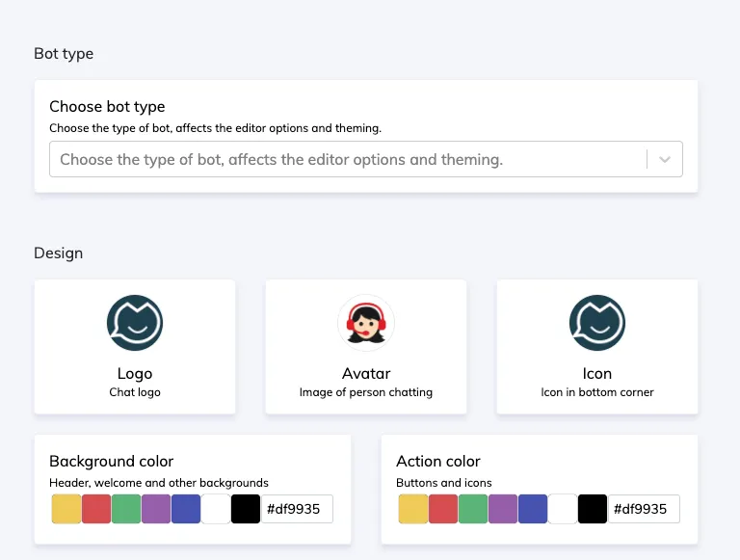Pick blue swatch under Background color
Image resolution: width=740 pixels, height=560 pixels.
[x=186, y=509]
